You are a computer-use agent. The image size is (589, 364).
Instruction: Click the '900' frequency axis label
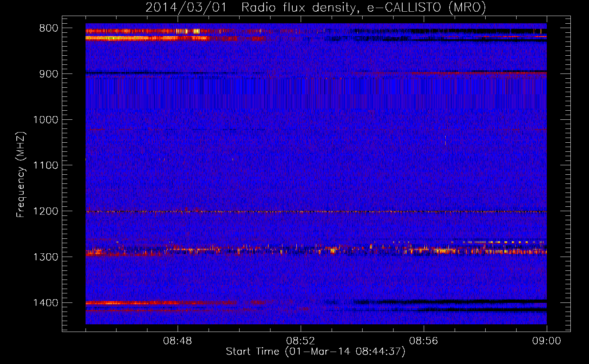(x=49, y=74)
